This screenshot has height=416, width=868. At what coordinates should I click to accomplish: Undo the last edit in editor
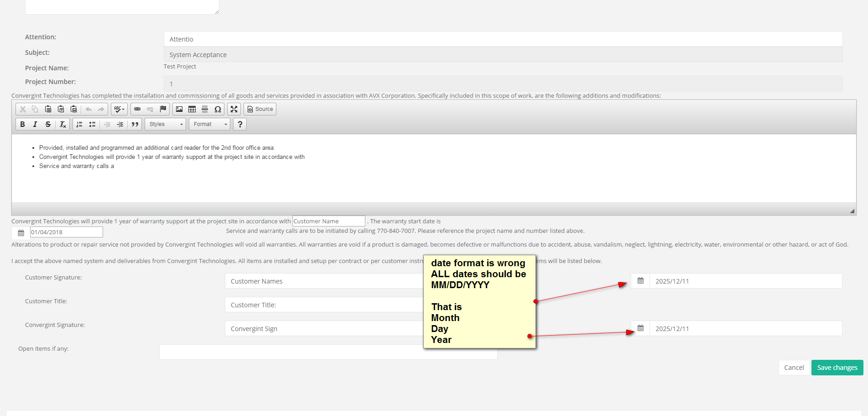point(88,109)
